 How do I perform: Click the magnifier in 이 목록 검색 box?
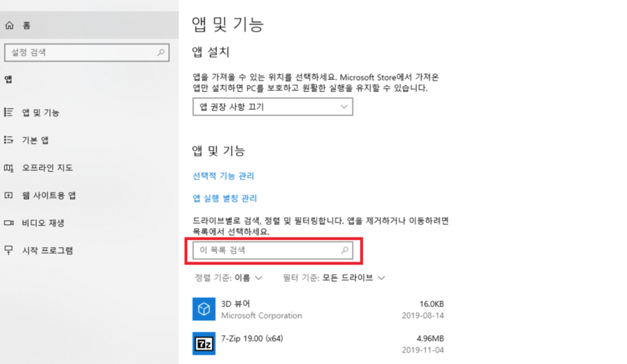pyautogui.click(x=345, y=250)
